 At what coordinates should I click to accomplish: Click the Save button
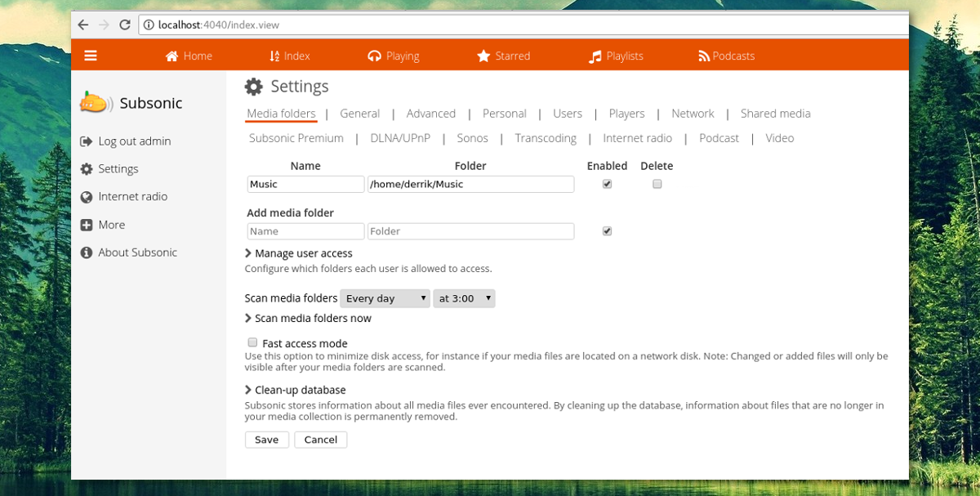tap(266, 440)
